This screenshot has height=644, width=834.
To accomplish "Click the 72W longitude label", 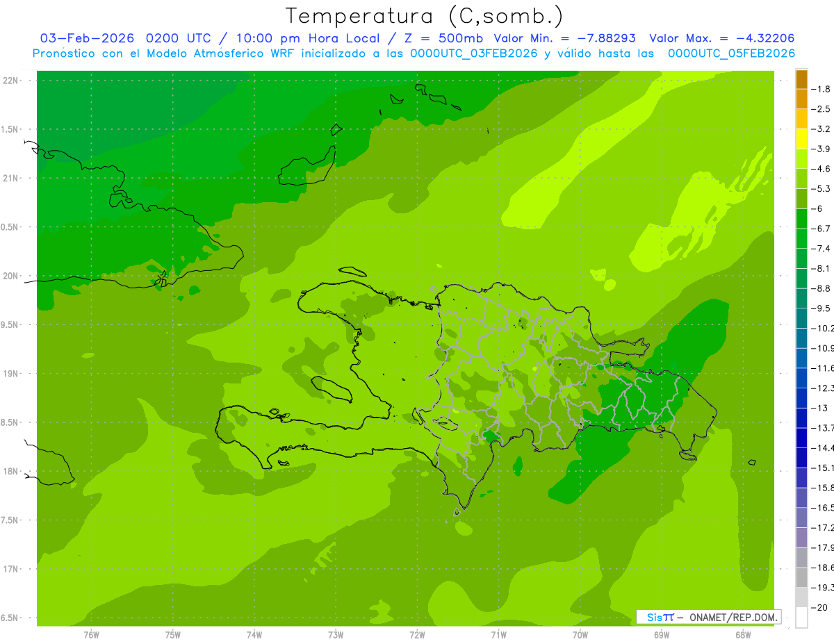I will (417, 635).
